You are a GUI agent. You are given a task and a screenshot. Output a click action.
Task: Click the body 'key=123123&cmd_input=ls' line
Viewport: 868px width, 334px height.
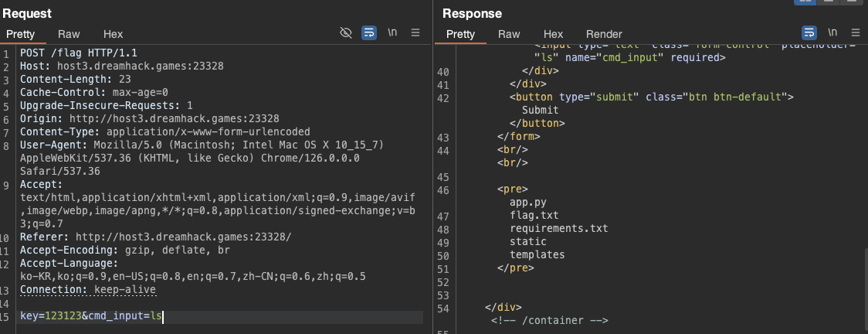click(x=91, y=316)
